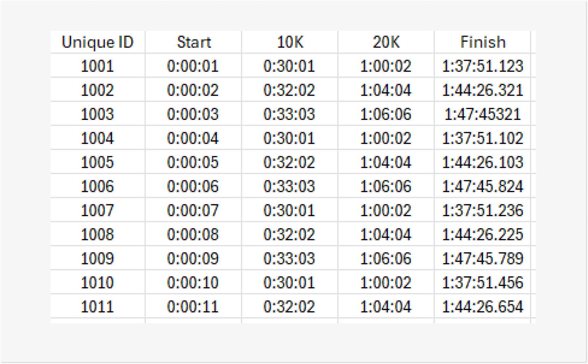Select the start time 0:00:04
This screenshot has width=588, height=364.
click(x=193, y=138)
